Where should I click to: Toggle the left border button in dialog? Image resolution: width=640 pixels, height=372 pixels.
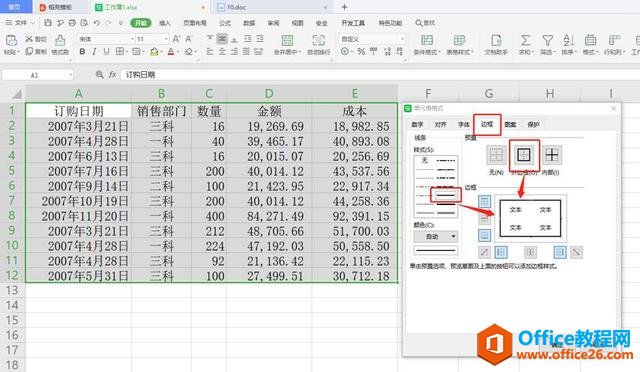[501, 252]
